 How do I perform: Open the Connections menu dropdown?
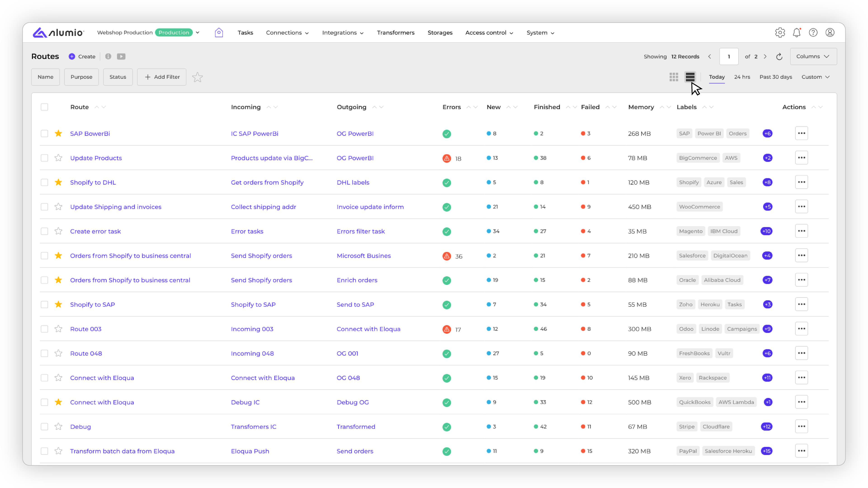[x=287, y=33]
